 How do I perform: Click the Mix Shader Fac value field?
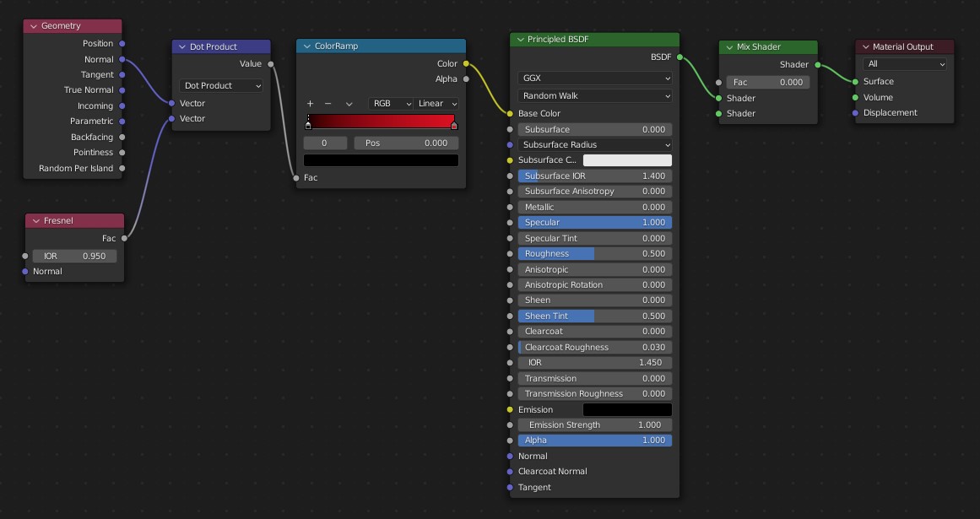click(768, 83)
